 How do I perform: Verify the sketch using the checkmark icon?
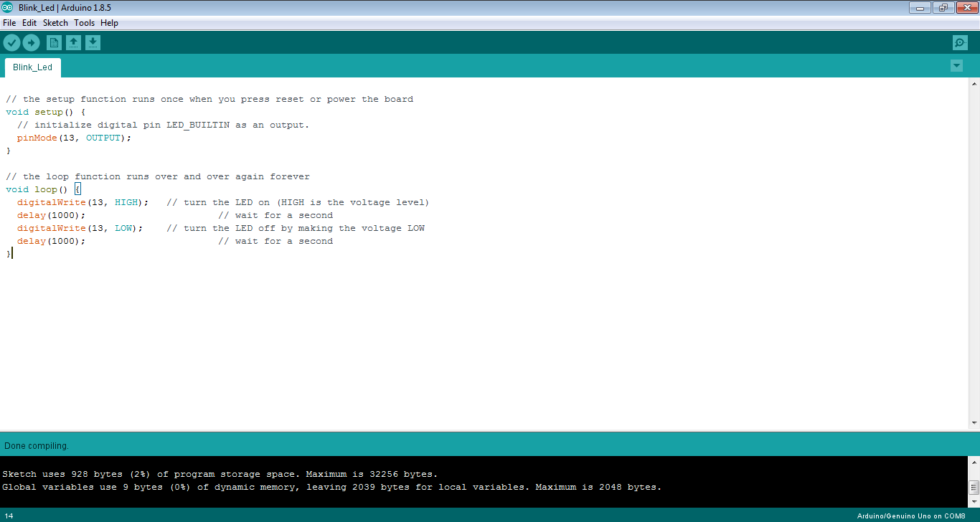click(11, 42)
